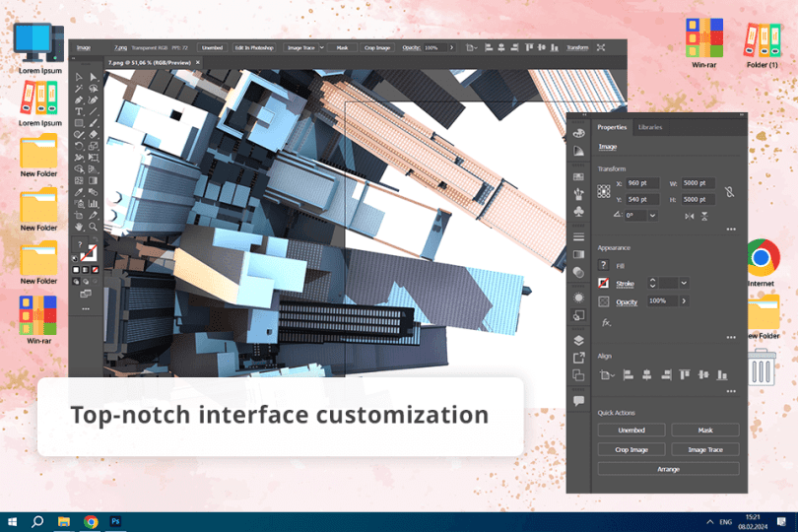Select the Hand tool
This screenshot has height=532, width=798.
click(x=79, y=227)
